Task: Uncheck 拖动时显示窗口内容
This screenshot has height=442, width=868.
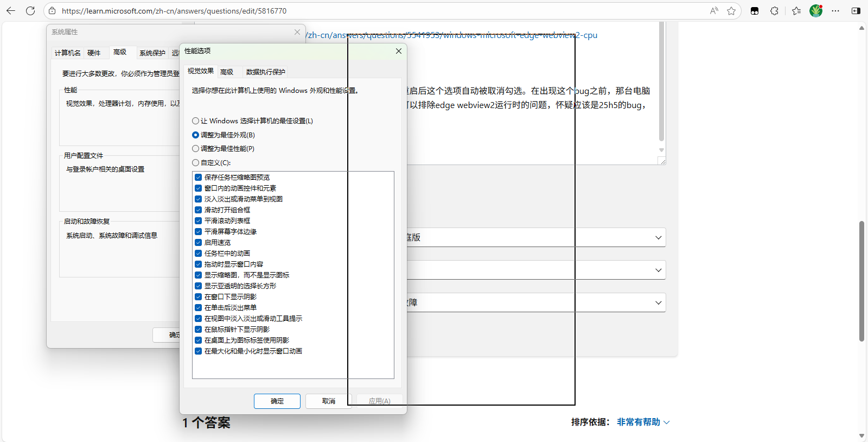Action: pyautogui.click(x=199, y=264)
